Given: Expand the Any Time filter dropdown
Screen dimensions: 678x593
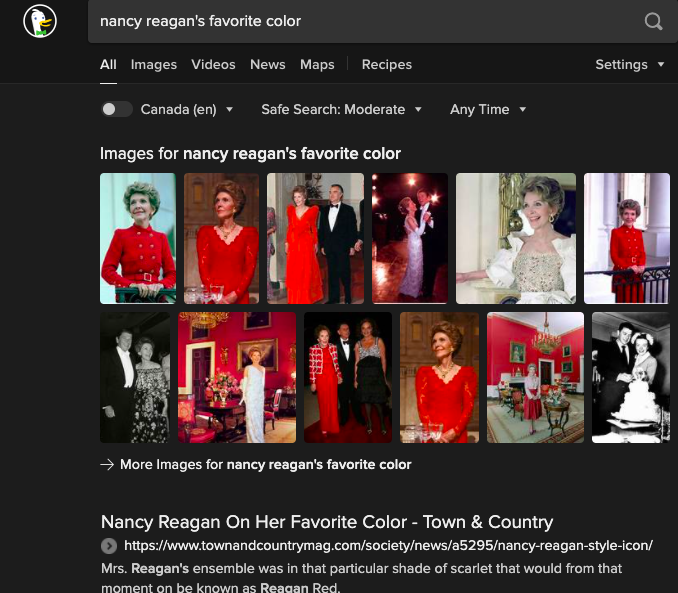Looking at the screenshot, I should pos(488,109).
